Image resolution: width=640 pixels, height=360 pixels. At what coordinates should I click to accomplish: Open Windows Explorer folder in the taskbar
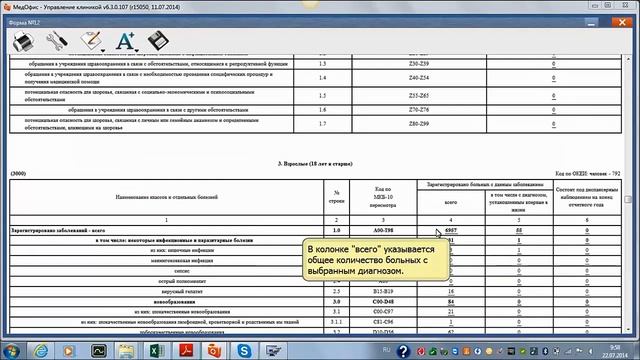tap(127, 351)
